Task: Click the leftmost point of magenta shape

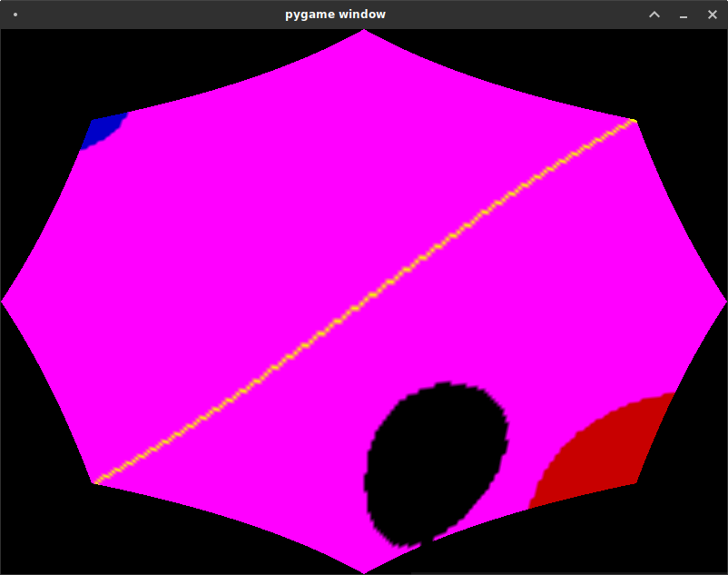Action: (x=5, y=301)
